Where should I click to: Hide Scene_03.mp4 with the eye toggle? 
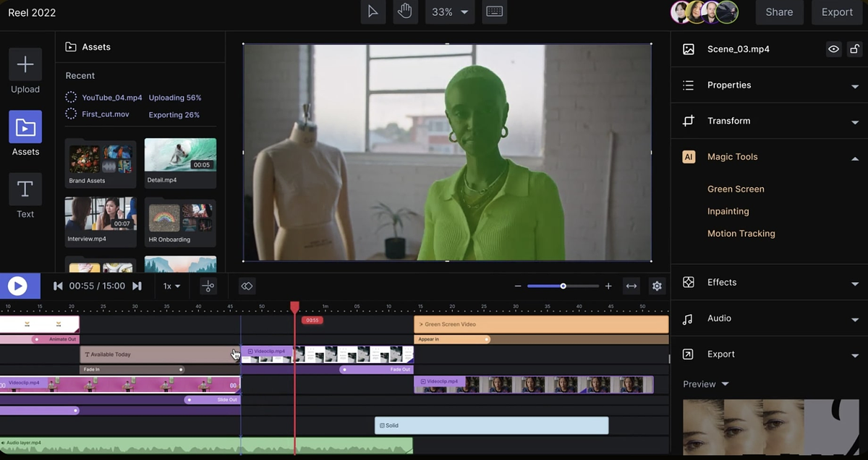pos(833,48)
